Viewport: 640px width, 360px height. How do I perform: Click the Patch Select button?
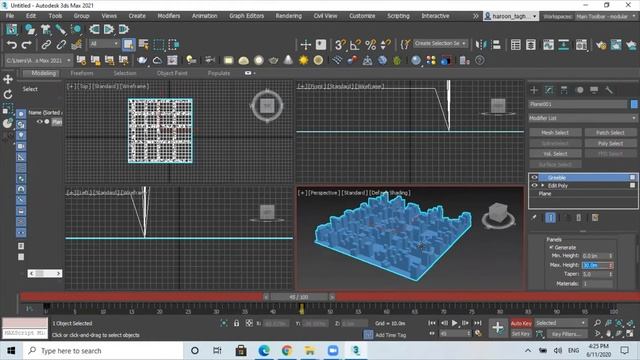coord(610,133)
